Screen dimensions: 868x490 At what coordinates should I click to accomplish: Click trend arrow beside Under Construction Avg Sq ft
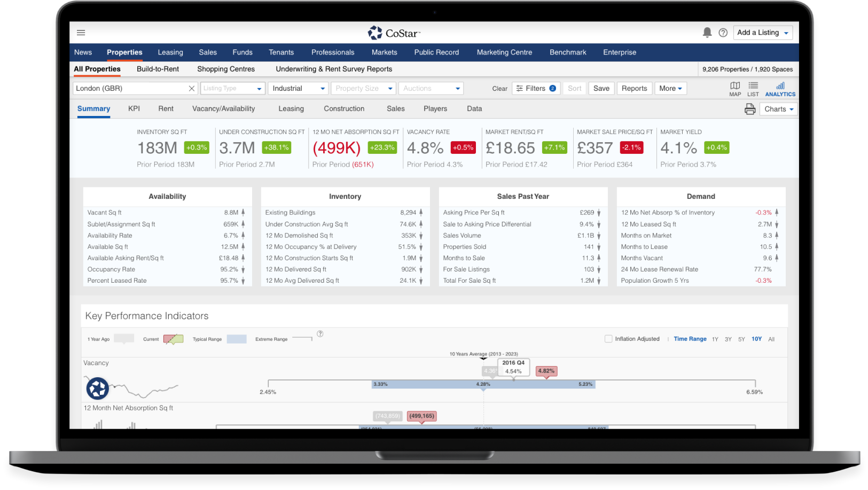(x=421, y=224)
